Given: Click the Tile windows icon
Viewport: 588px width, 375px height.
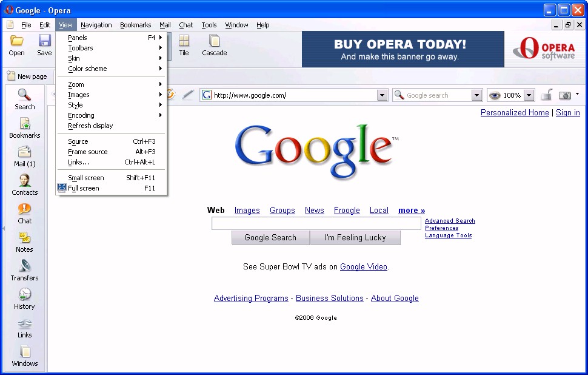Looking at the screenshot, I should click(184, 41).
